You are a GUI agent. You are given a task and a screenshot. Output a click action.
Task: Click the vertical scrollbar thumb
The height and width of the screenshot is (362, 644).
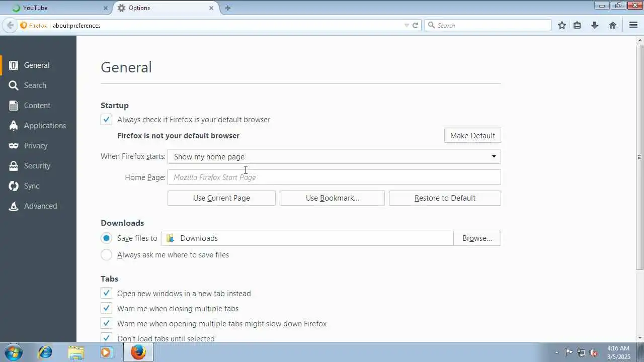(640, 157)
